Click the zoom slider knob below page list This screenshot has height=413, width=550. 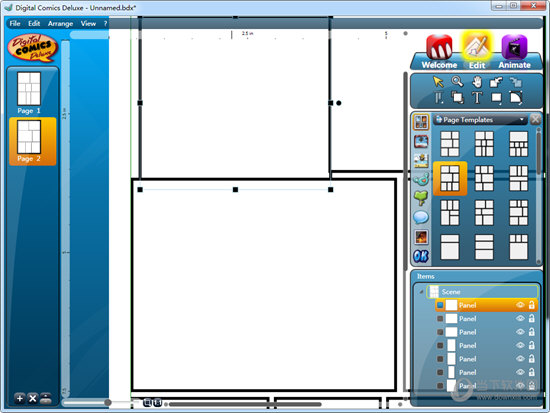point(108,402)
